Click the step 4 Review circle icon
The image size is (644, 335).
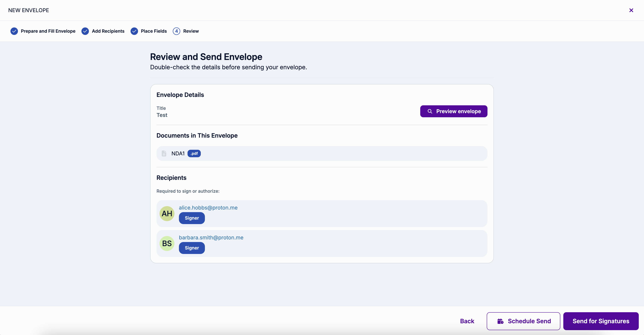coord(177,31)
